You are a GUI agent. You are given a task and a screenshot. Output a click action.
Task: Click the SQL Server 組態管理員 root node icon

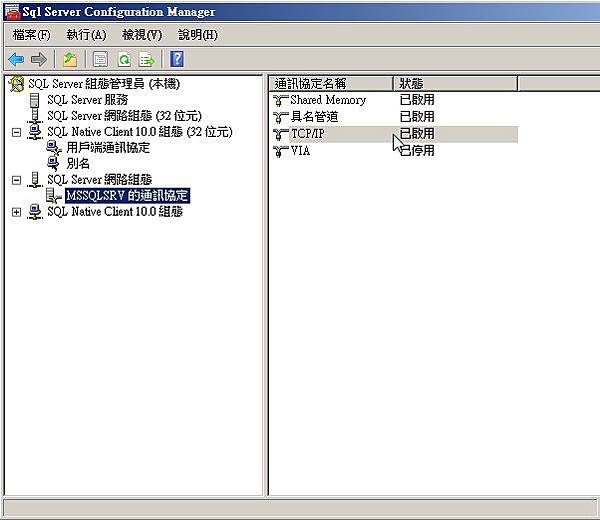(x=17, y=84)
